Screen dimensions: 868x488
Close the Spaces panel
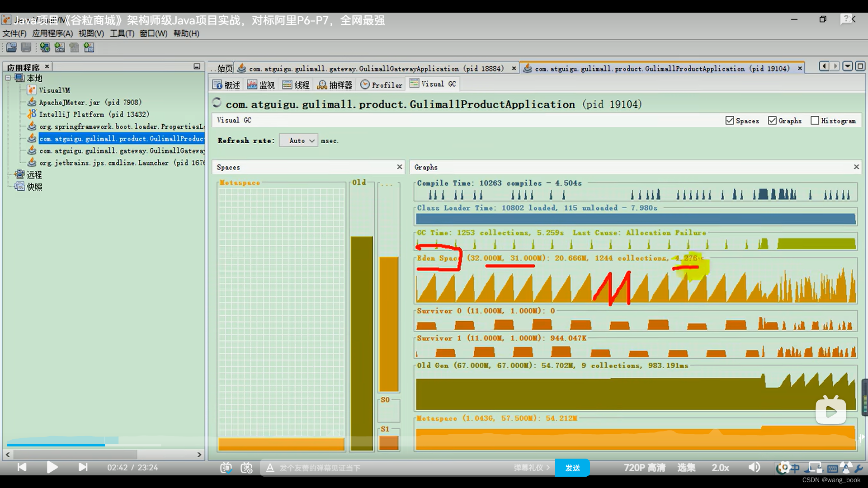point(400,167)
